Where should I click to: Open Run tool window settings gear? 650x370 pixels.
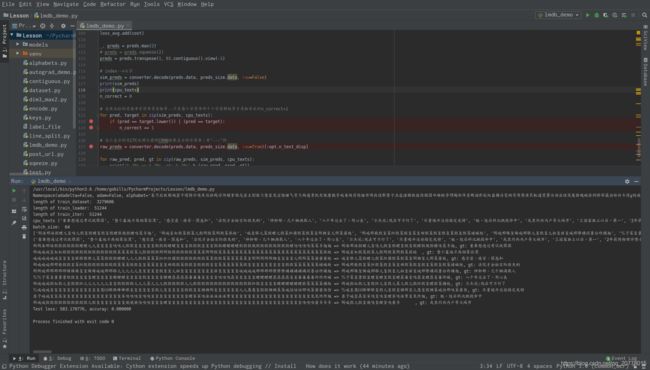[627, 181]
